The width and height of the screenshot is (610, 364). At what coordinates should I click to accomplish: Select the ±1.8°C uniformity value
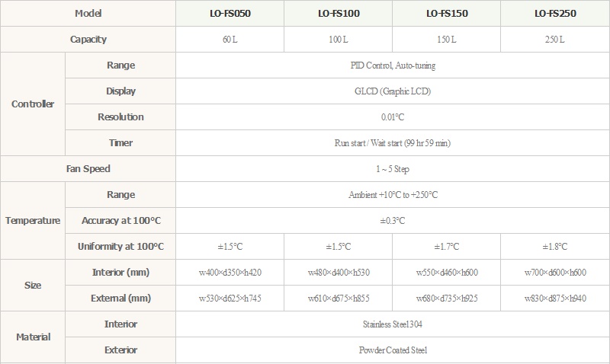coord(554,247)
